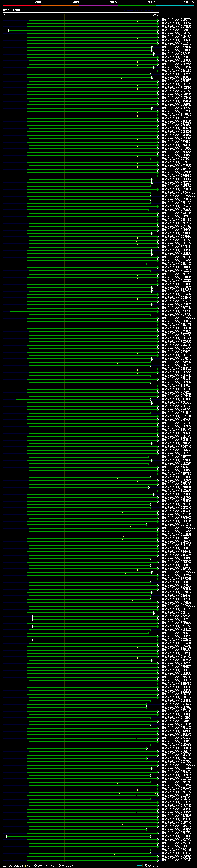
Task: Click the white AV433290 query sequence bar
Action: click(81, 12)
